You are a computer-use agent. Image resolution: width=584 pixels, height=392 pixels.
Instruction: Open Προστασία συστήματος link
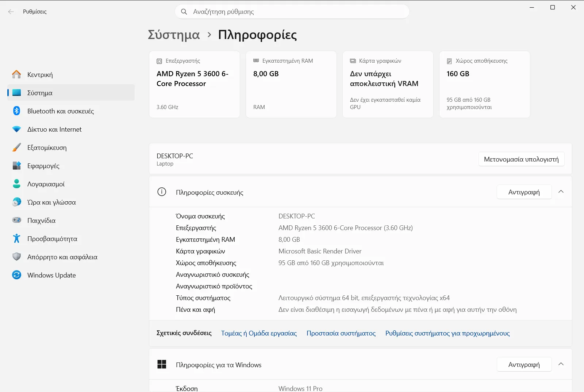(x=341, y=333)
